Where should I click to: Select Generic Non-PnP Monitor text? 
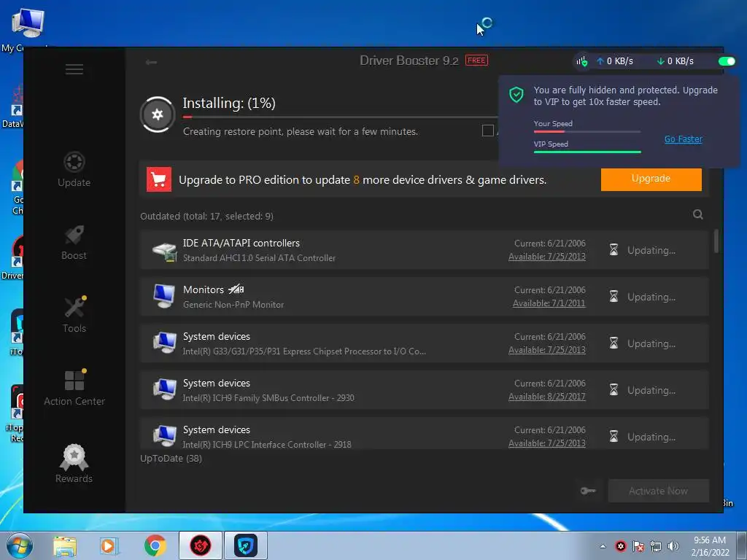(x=233, y=305)
